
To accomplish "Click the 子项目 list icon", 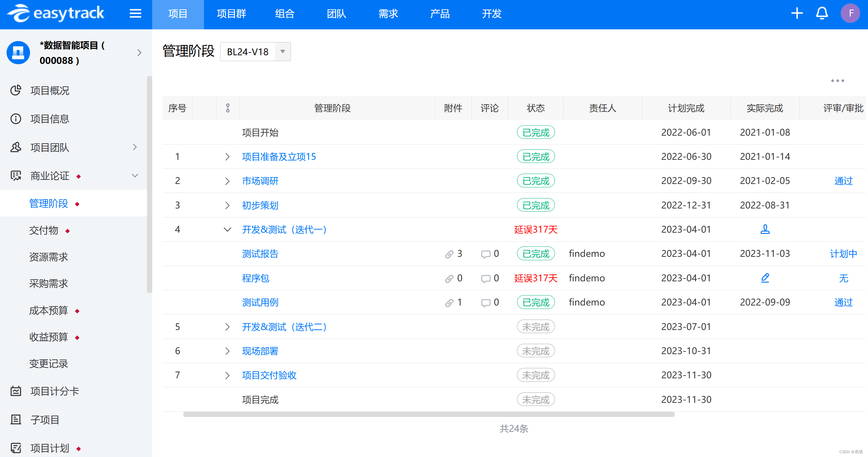I will click(x=16, y=420).
